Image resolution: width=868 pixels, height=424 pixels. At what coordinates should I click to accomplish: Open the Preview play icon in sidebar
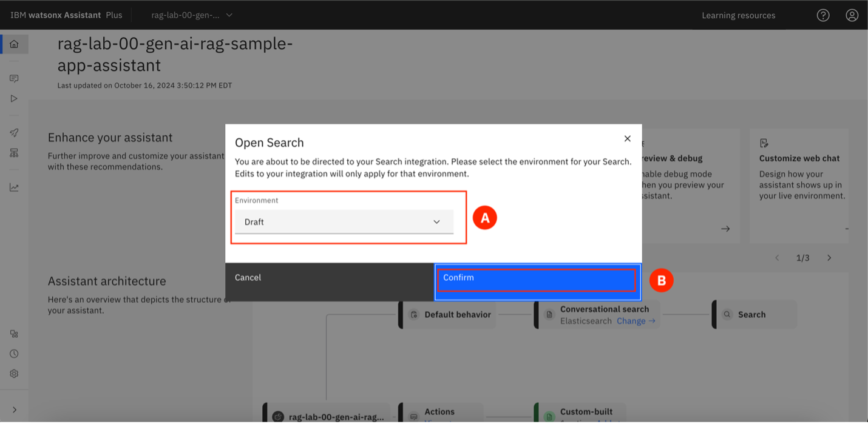tap(14, 98)
